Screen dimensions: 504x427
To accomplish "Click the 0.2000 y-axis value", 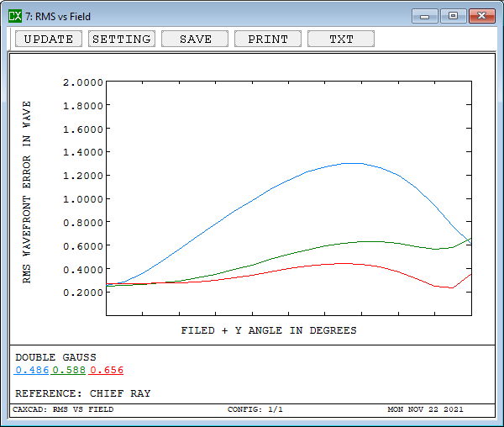I will coord(83,293).
